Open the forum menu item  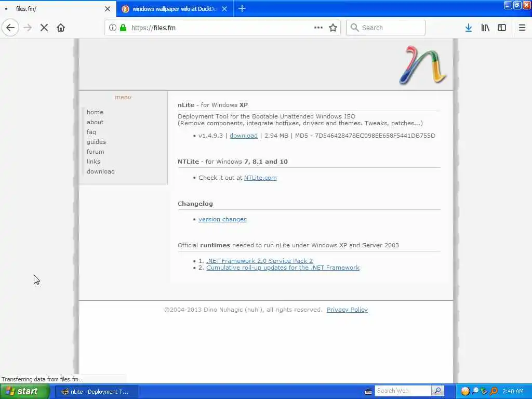[96, 151]
